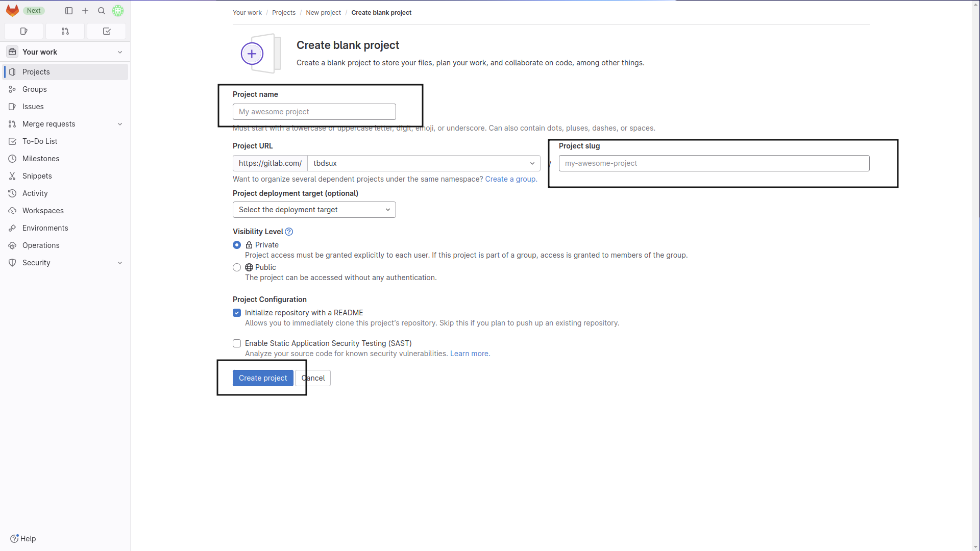This screenshot has height=551, width=980.
Task: Open Your work sidebar section
Action: [65, 52]
